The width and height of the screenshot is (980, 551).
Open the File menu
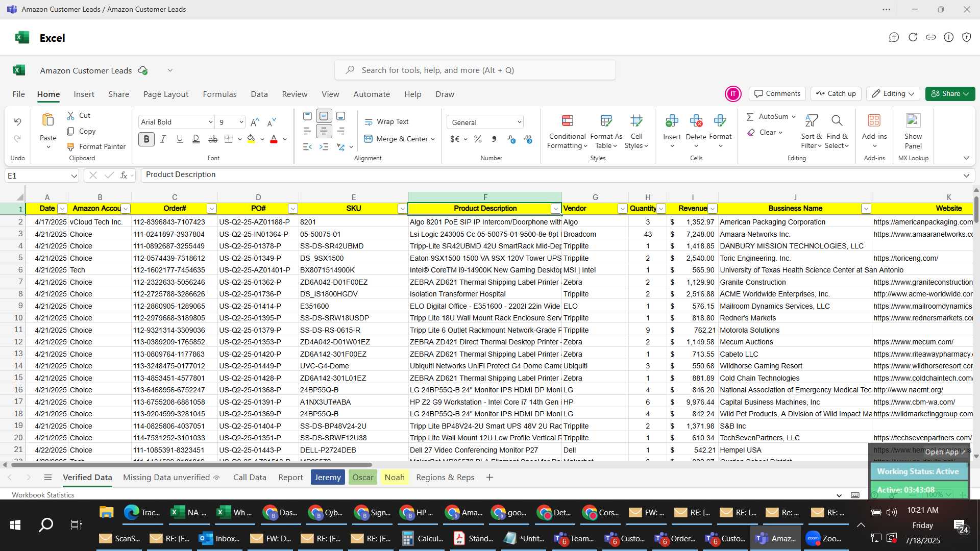click(19, 94)
